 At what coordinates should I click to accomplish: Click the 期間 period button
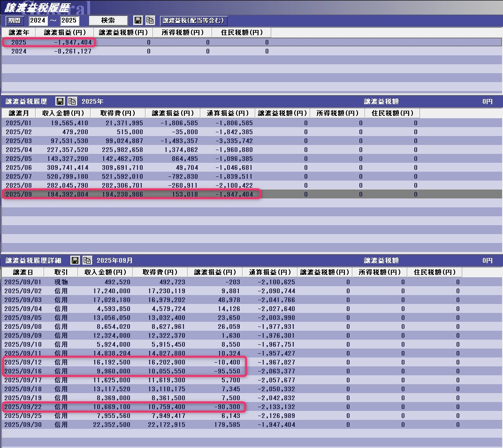click(x=14, y=21)
